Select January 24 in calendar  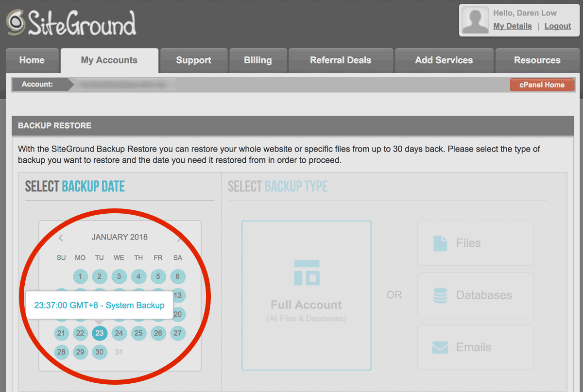point(119,333)
